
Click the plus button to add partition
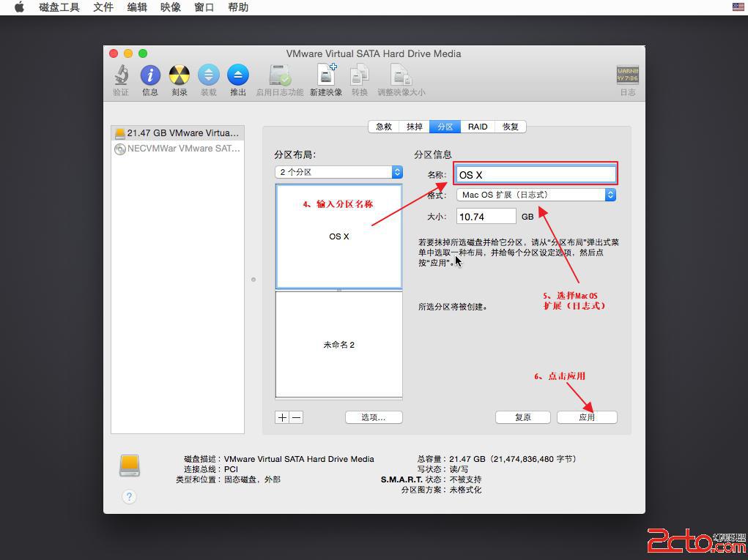pyautogui.click(x=282, y=417)
